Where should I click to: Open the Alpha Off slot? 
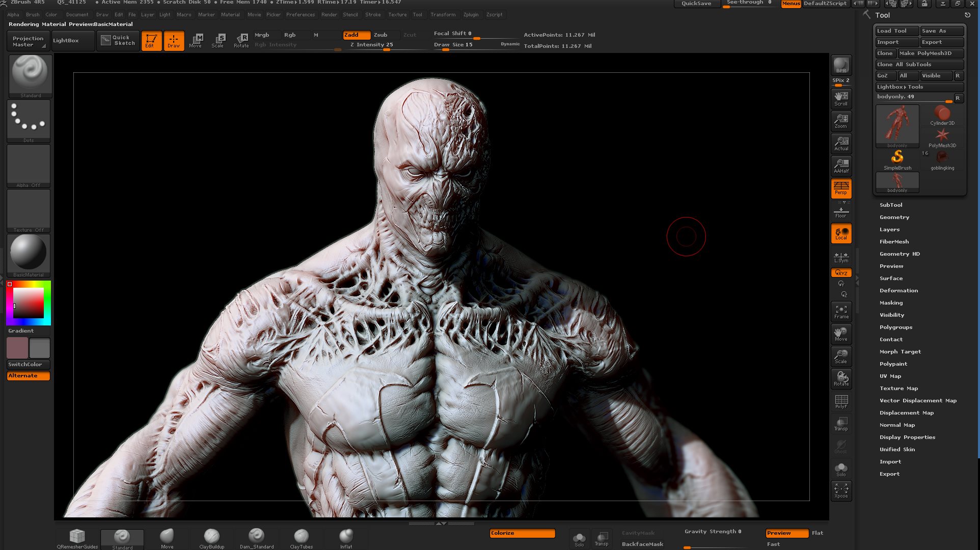(x=29, y=166)
